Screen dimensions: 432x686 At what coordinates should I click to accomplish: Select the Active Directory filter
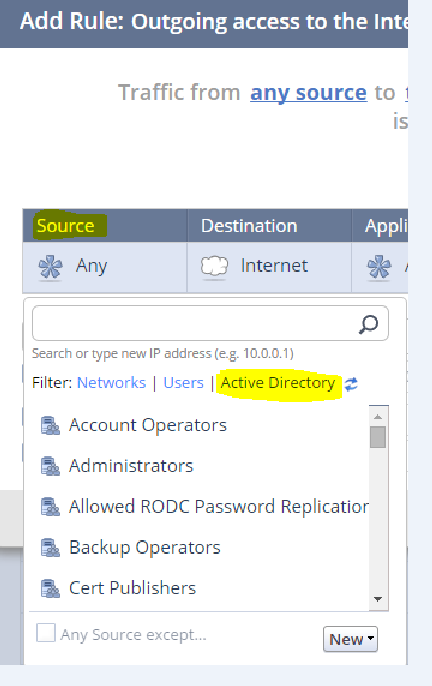coord(278,383)
